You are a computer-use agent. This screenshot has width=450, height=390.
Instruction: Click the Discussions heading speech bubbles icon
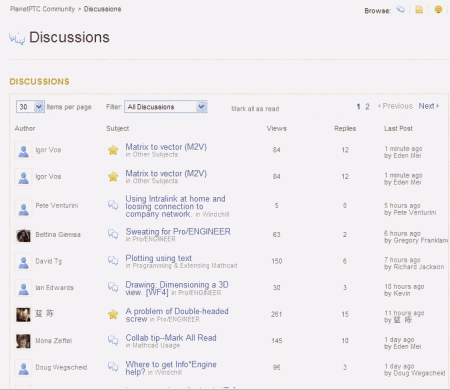tap(17, 38)
